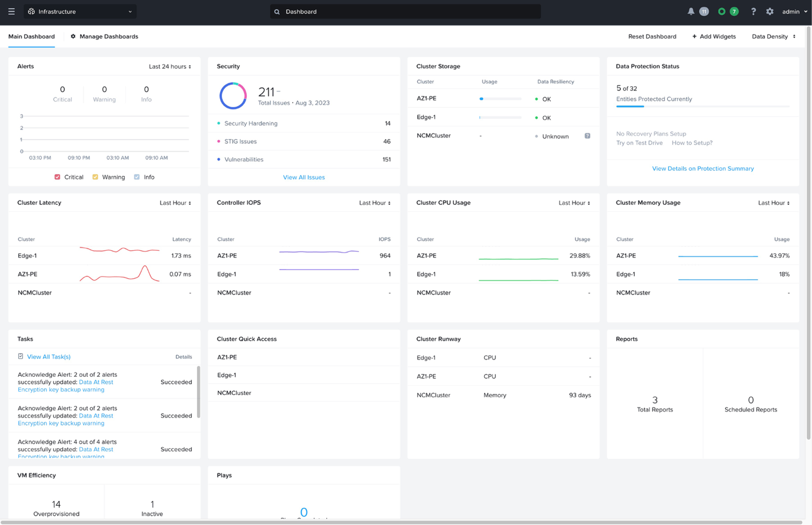Click Edge-1 memory usage 18% value
Image resolution: width=812 pixels, height=525 pixels.
(784, 274)
